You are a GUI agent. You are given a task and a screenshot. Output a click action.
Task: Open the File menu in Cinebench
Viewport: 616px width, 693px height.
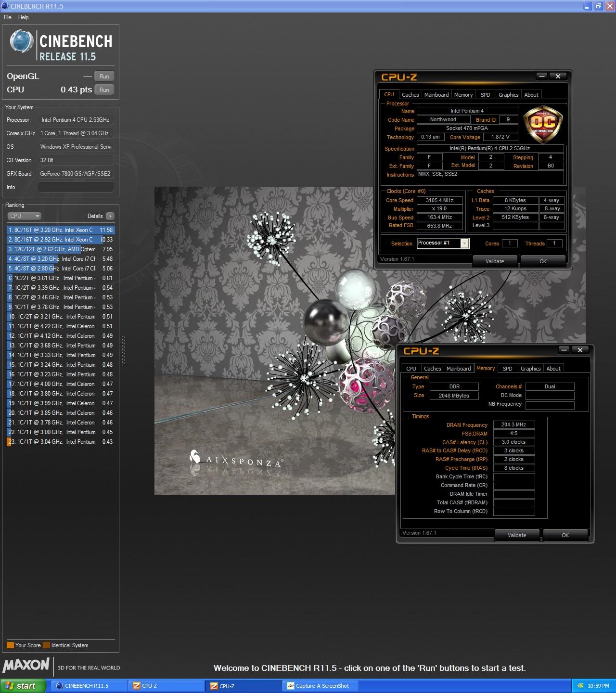pyautogui.click(x=8, y=17)
